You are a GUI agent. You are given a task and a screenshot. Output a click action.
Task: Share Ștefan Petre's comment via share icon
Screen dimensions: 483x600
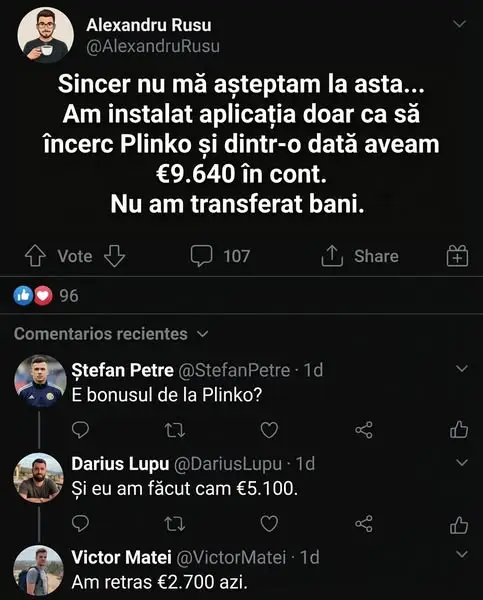tap(364, 430)
